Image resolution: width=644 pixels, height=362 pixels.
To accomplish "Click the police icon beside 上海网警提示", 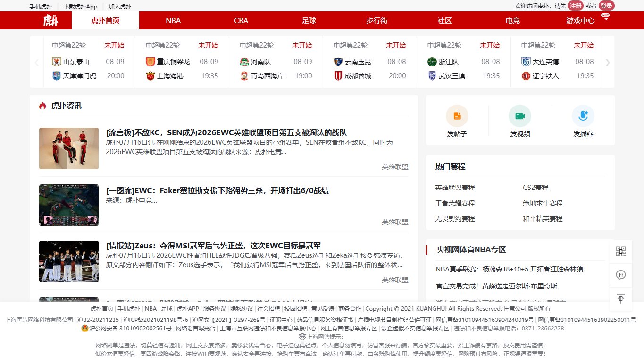I will 303,337.
